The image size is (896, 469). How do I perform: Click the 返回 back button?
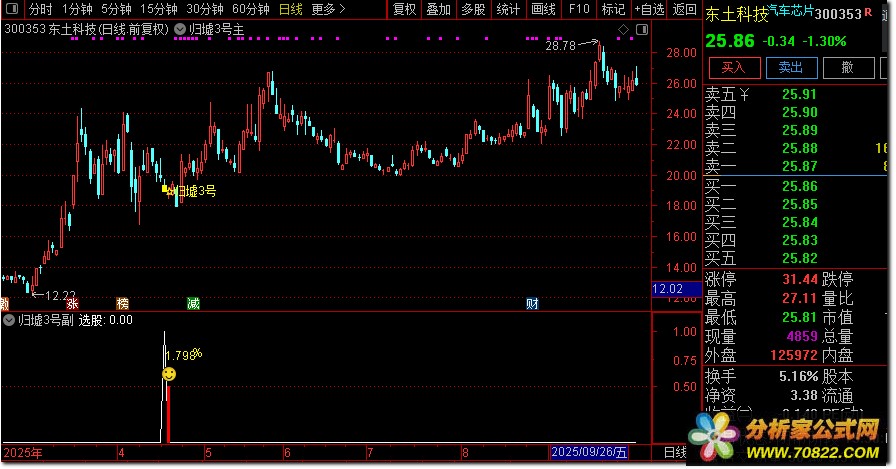tap(684, 9)
